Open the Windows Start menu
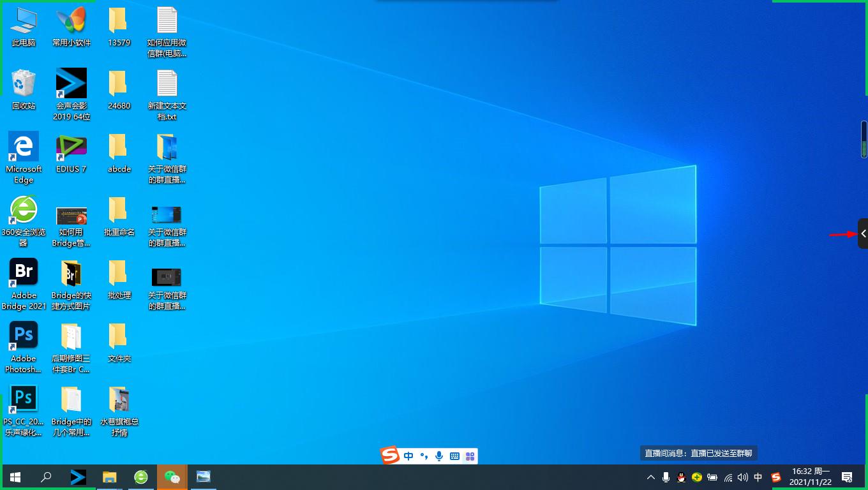Viewport: 868px width, 490px height. tap(15, 477)
